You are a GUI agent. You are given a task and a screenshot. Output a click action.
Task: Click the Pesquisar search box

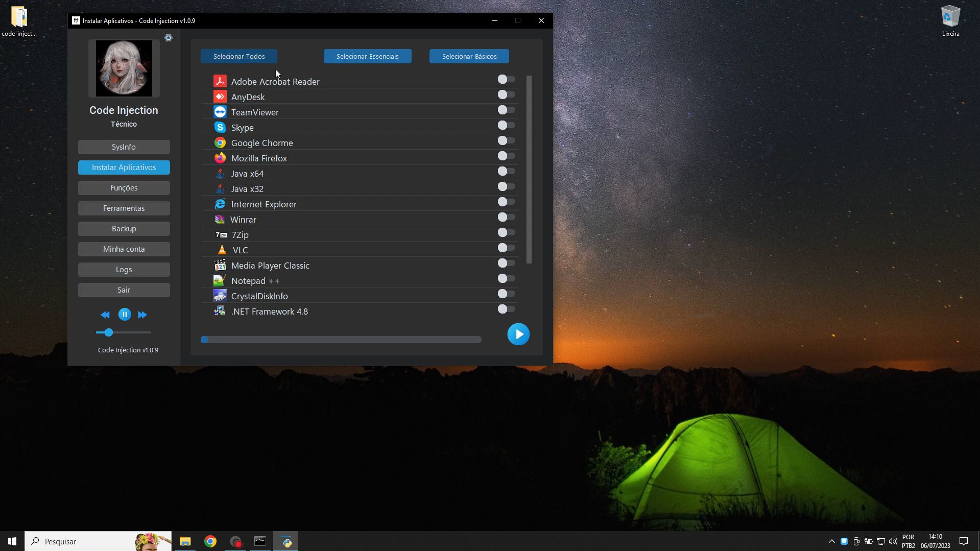pyautogui.click(x=98, y=541)
